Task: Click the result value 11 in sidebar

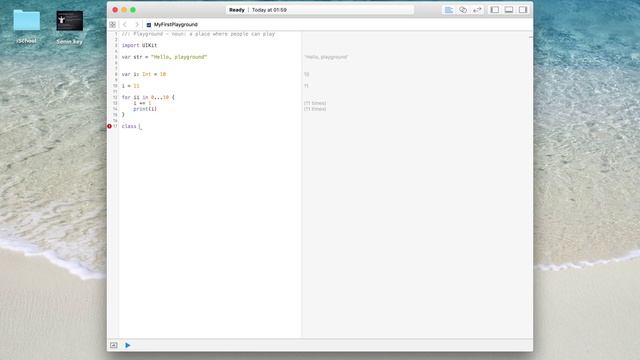Action: 307,86
